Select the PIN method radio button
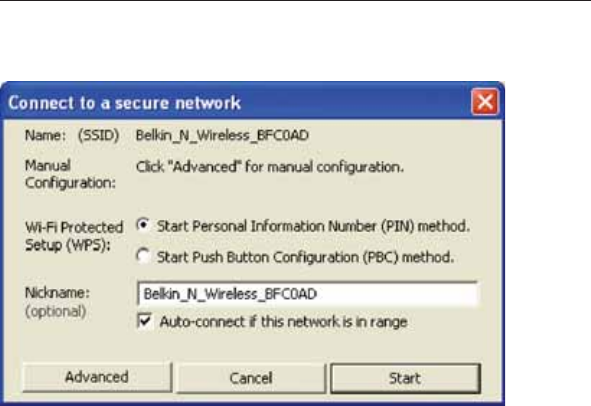The height and width of the screenshot is (406, 591). [143, 225]
